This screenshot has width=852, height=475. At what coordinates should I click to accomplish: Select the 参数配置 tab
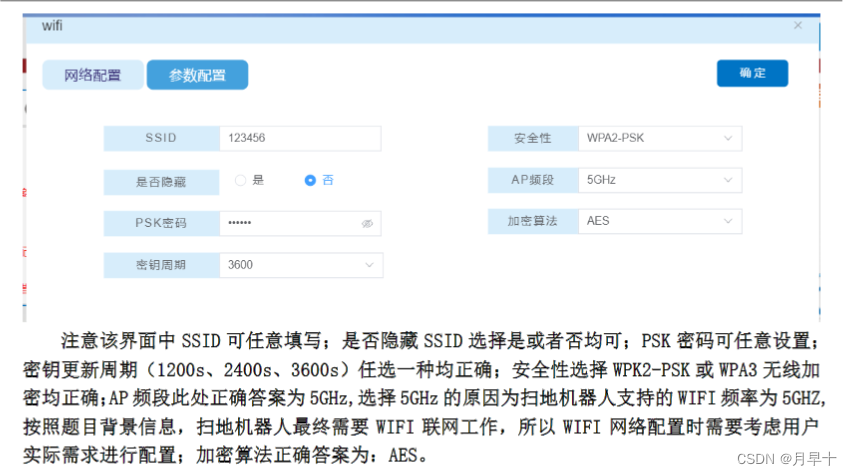(x=197, y=75)
